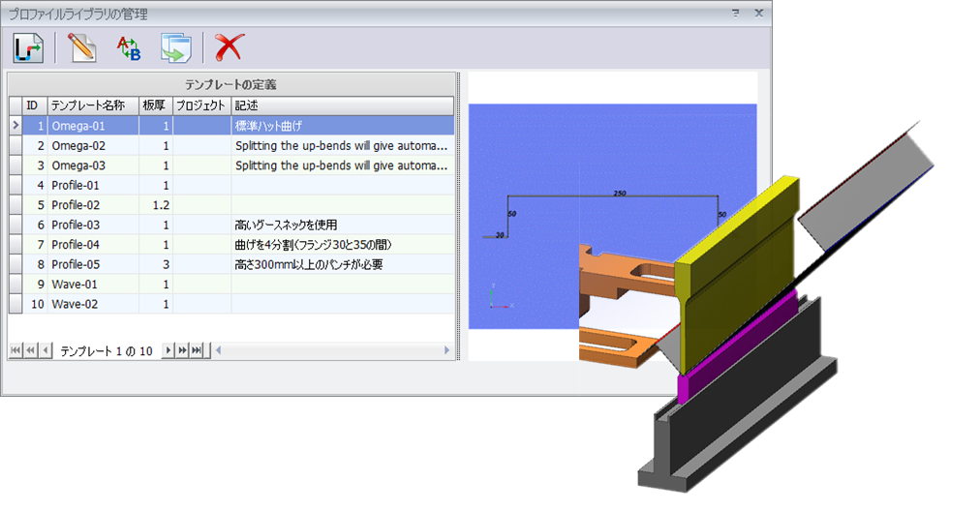Click the row selector of Wave-02
Screen dimensions: 980x511
15,304
